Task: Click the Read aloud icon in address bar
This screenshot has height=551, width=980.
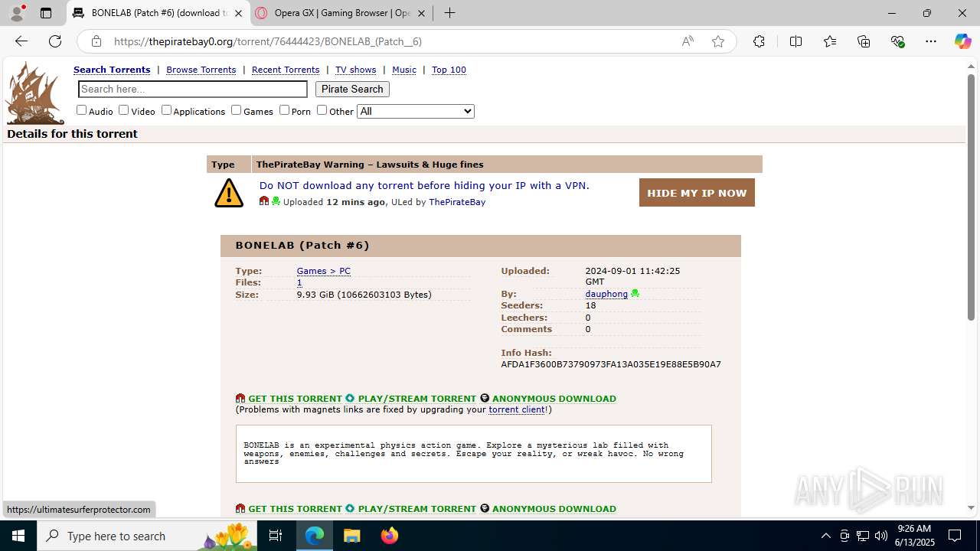Action: (x=688, y=41)
